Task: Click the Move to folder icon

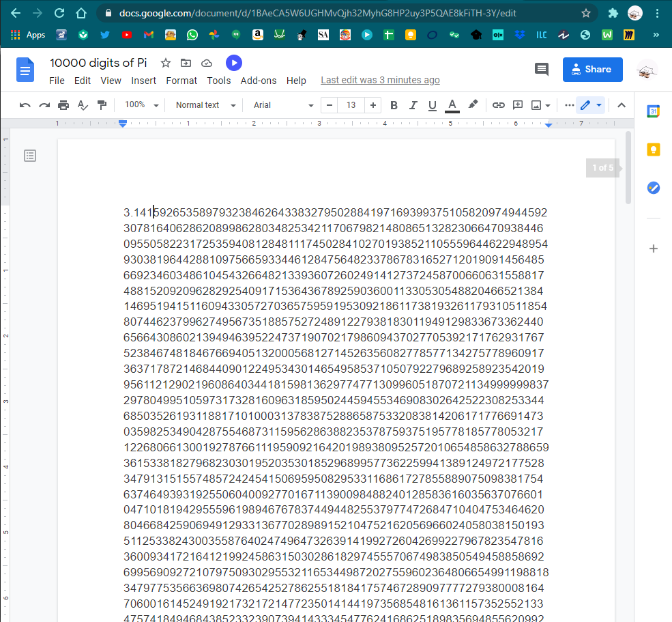Action: coord(186,63)
